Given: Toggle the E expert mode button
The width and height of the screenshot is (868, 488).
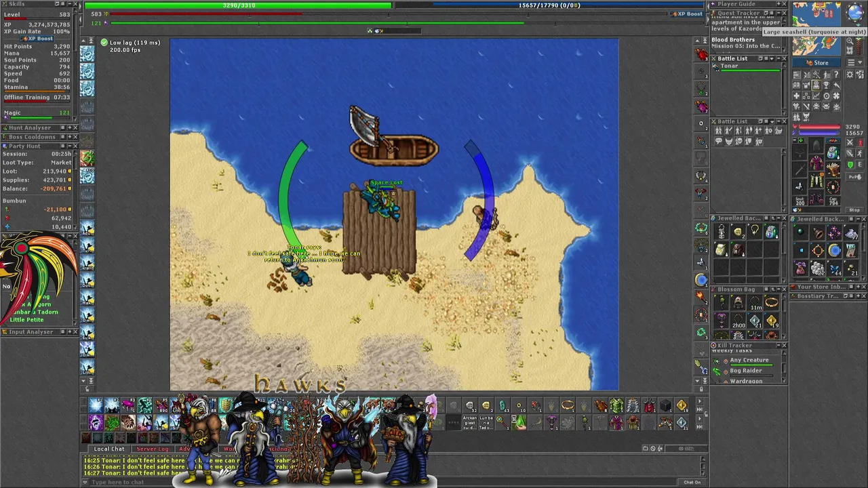Looking at the screenshot, I should pyautogui.click(x=860, y=165).
